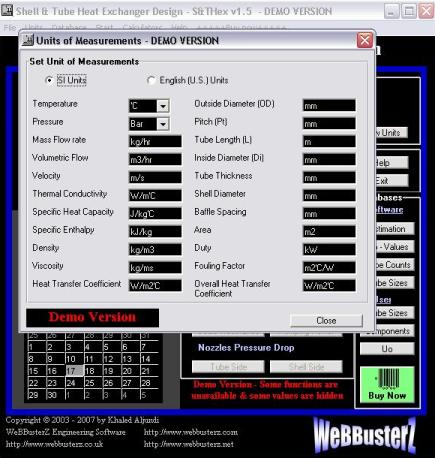
Task: Click the application icon in main title bar
Action: point(7,11)
